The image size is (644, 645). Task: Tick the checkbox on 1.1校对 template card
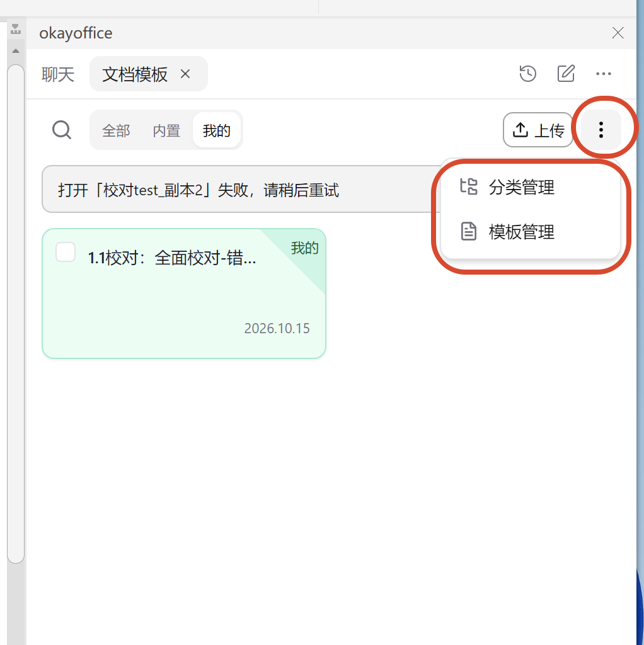tap(66, 252)
